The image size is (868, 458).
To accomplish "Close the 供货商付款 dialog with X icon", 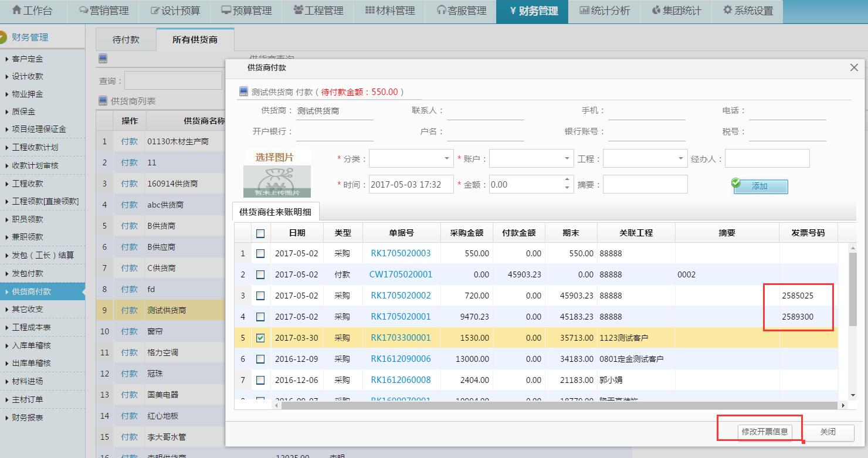I will [854, 67].
